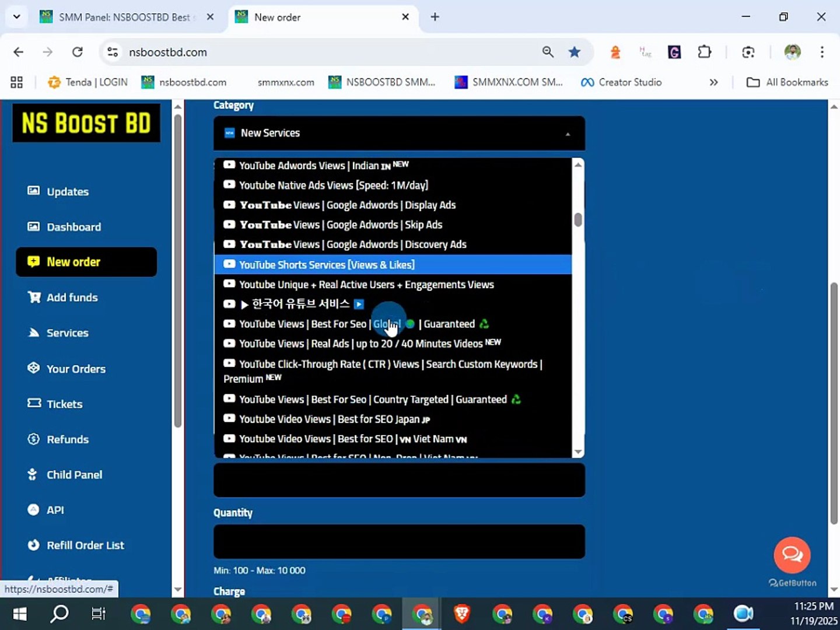Select YouTube Shorts Services [Views & Likes] option
This screenshot has height=630, width=840.
click(393, 265)
